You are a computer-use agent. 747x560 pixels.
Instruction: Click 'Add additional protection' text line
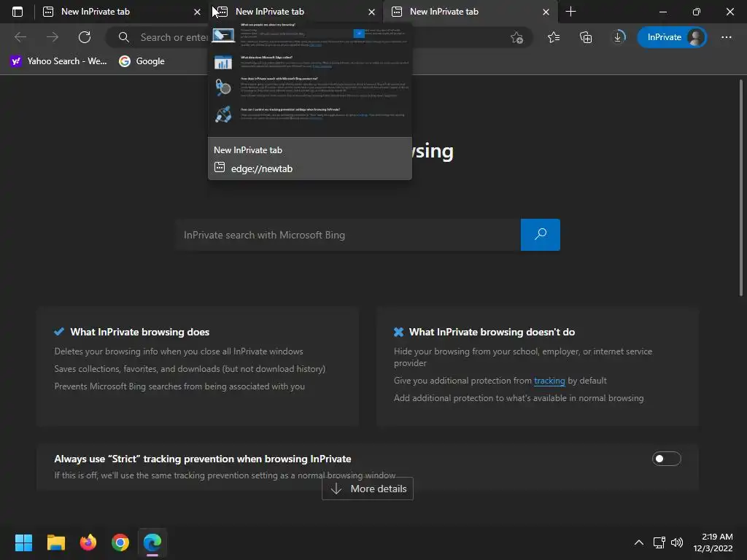click(x=519, y=398)
